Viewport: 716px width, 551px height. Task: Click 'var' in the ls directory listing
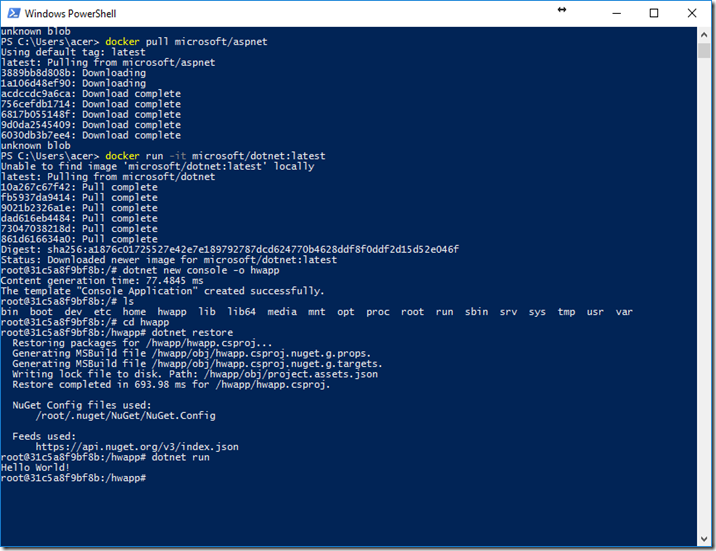(x=624, y=312)
